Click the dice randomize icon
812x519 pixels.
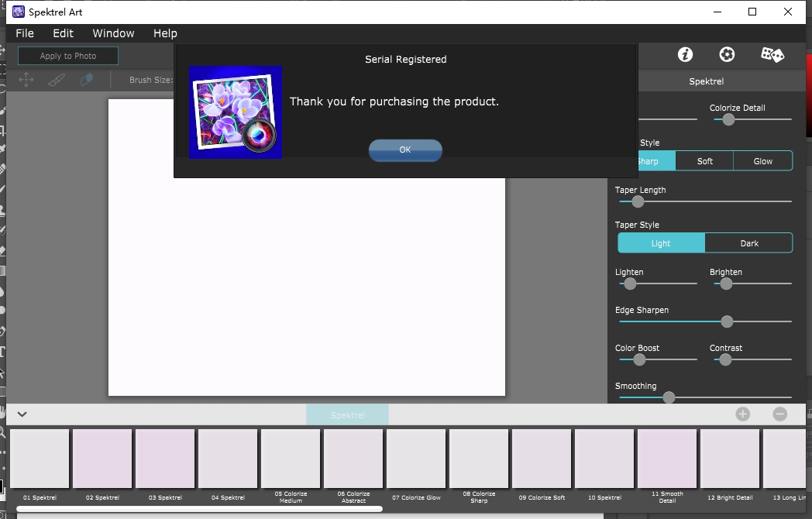tap(772, 54)
